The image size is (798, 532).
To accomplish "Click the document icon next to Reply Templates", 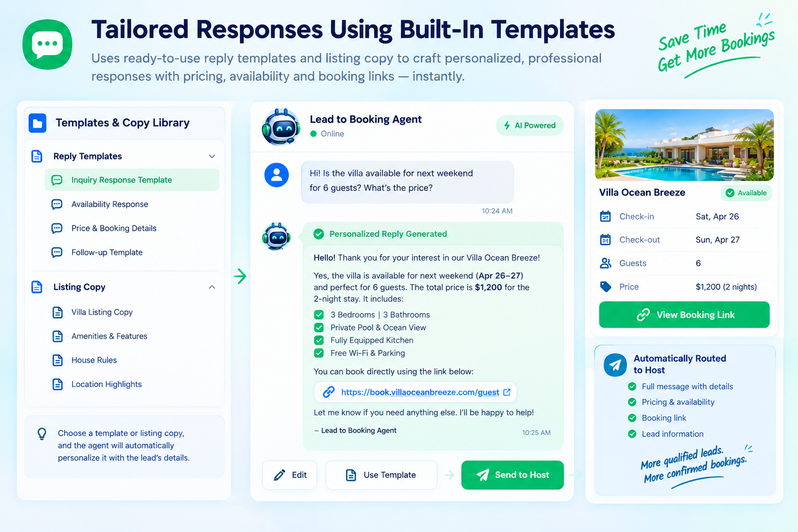I will [37, 156].
